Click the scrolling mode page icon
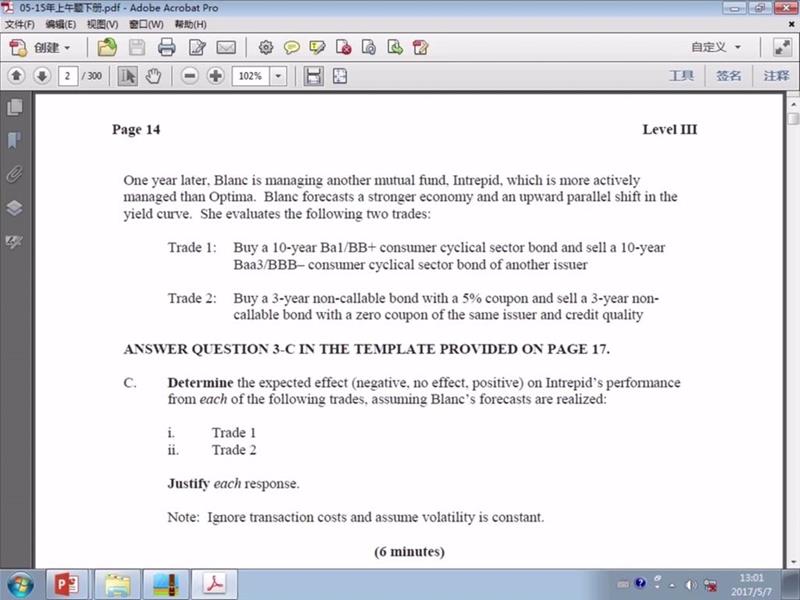 point(313,76)
